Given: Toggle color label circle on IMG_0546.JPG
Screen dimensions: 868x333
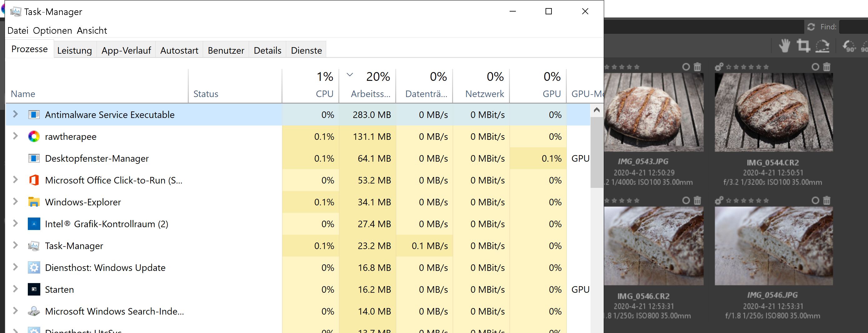Looking at the screenshot, I should click(815, 201).
